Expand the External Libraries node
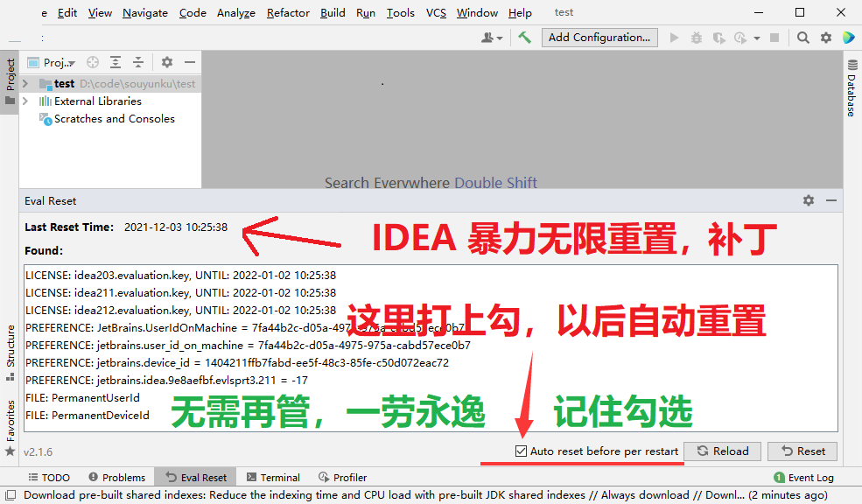 coord(25,101)
